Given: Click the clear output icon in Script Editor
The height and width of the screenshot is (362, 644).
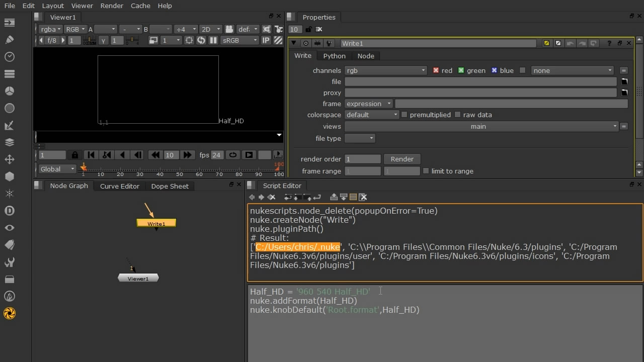Looking at the screenshot, I should [x=363, y=197].
